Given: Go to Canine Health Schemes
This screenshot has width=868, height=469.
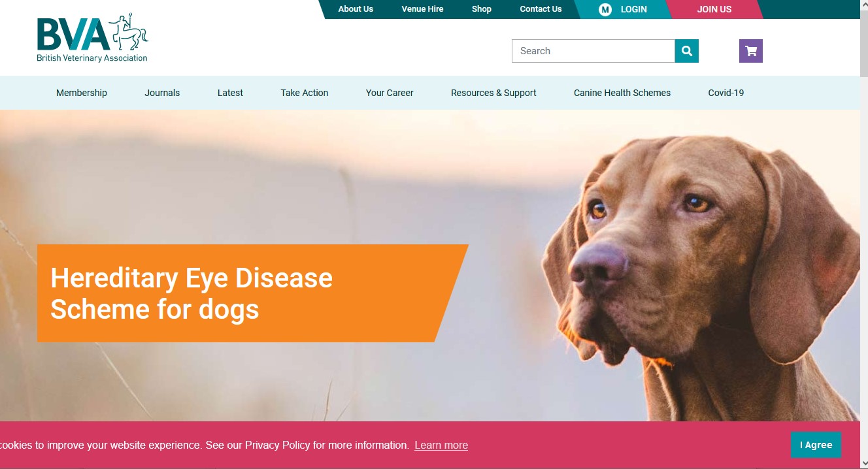Looking at the screenshot, I should [622, 93].
